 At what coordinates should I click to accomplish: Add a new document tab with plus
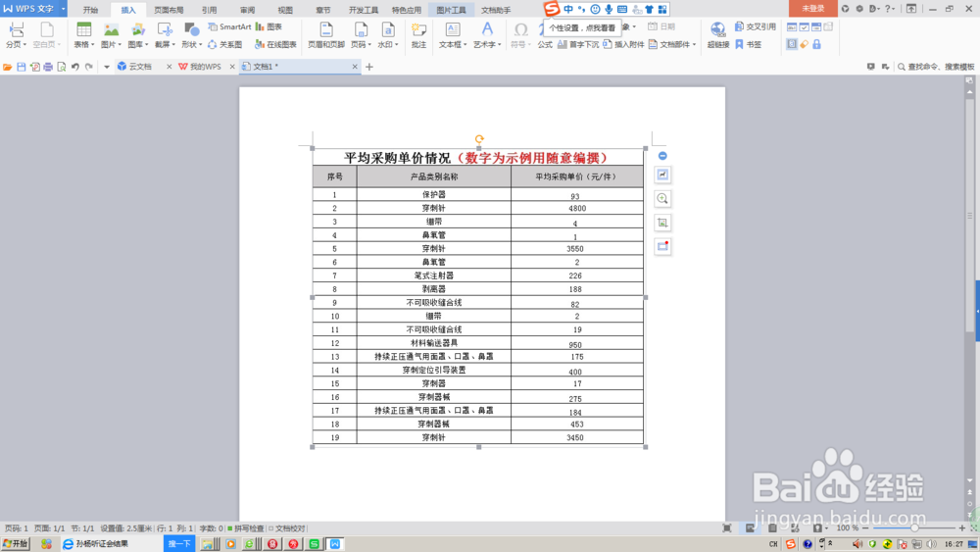369,67
